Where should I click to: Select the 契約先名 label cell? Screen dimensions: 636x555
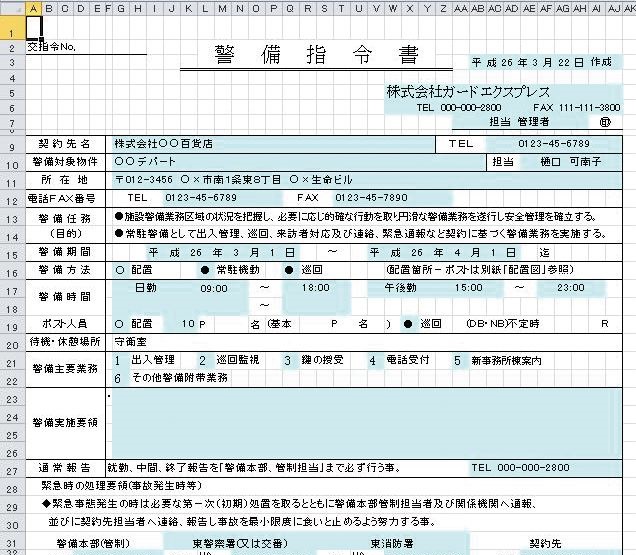tap(65, 144)
